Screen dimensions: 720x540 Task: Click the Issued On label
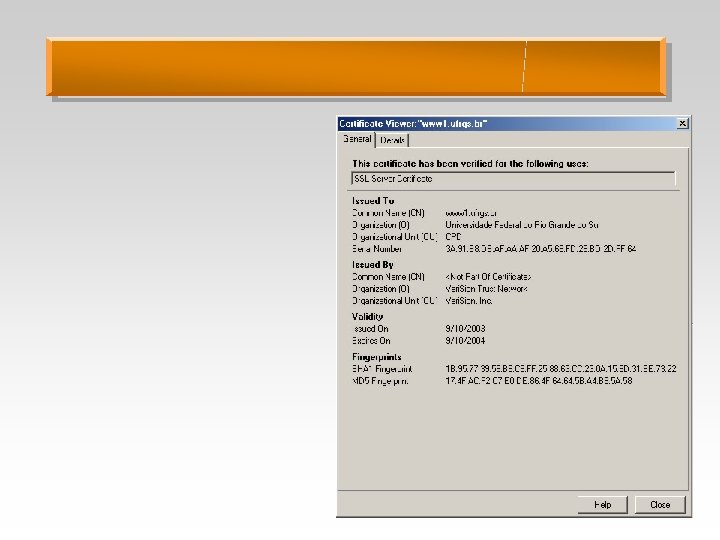click(371, 329)
